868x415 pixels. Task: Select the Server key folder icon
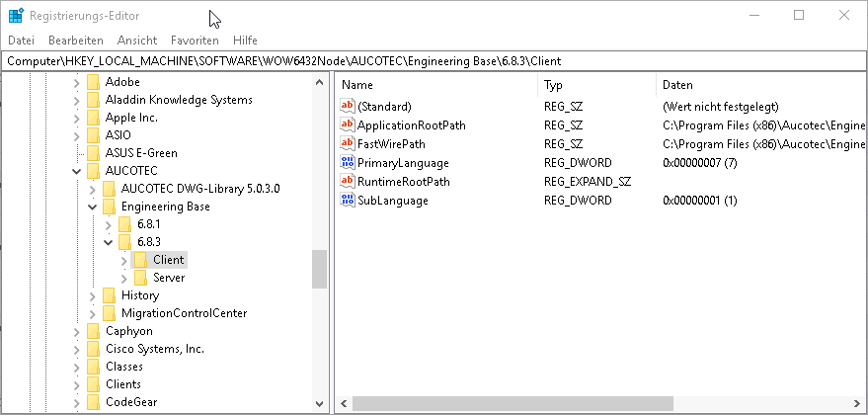click(140, 278)
